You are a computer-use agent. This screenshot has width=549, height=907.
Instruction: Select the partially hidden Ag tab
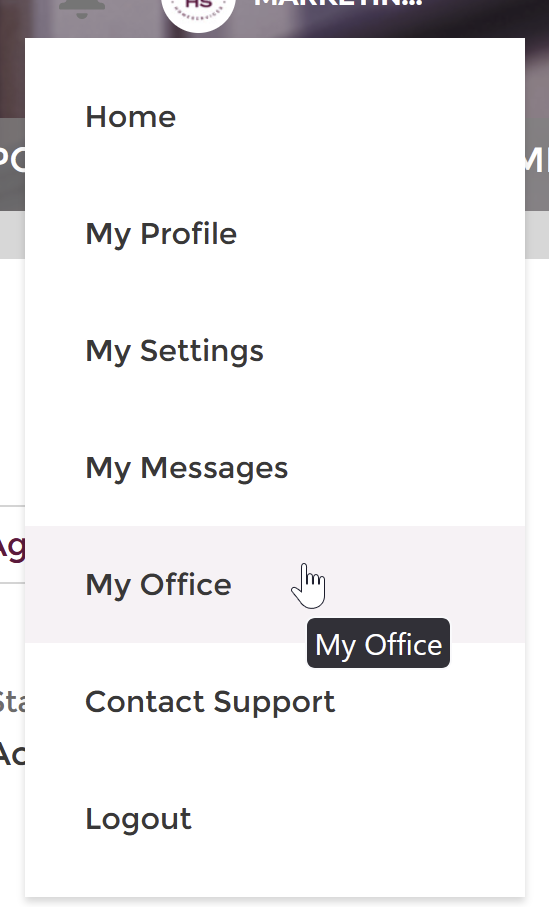12,545
